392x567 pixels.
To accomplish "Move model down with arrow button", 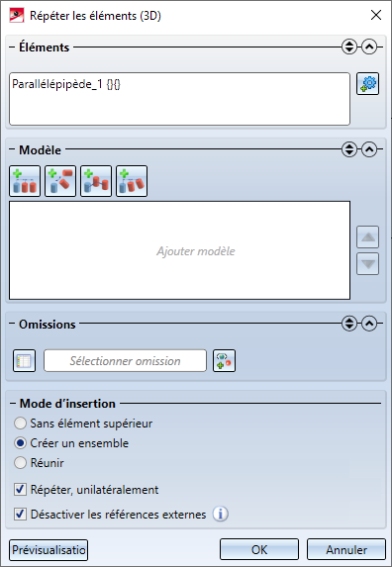I will 368,264.
